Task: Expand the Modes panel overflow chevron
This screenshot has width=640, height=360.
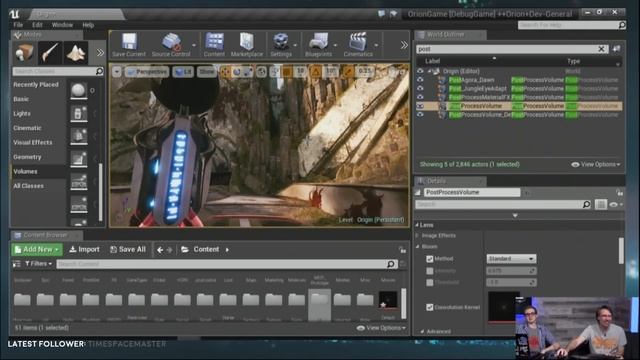Action: tap(100, 53)
